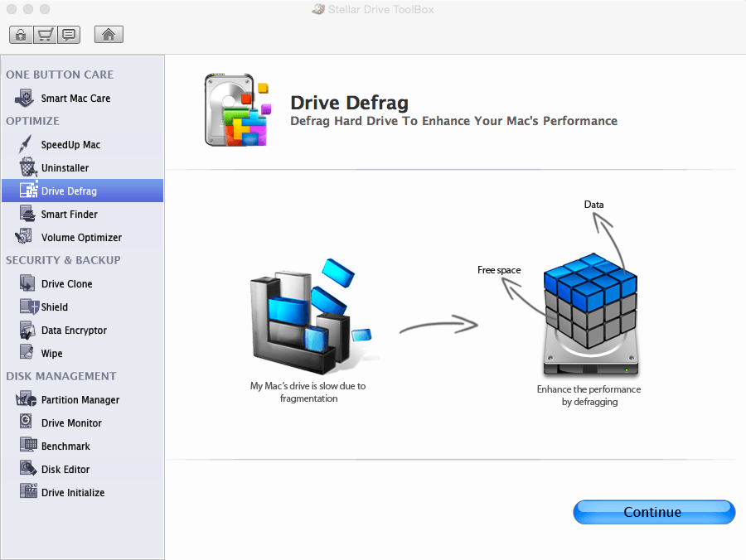Screen dimensions: 746x560
Task: Click the ONE BUTTON CARE section header
Action: 60,75
